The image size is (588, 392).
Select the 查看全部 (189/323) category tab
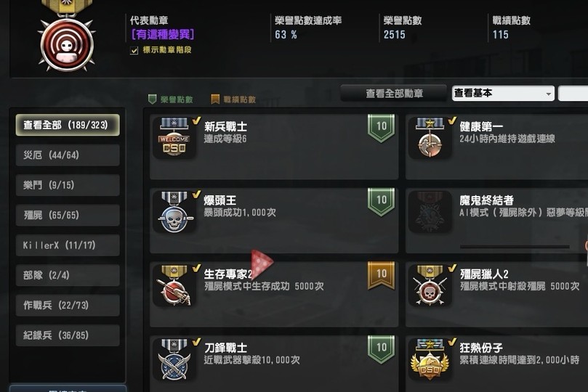pos(68,125)
